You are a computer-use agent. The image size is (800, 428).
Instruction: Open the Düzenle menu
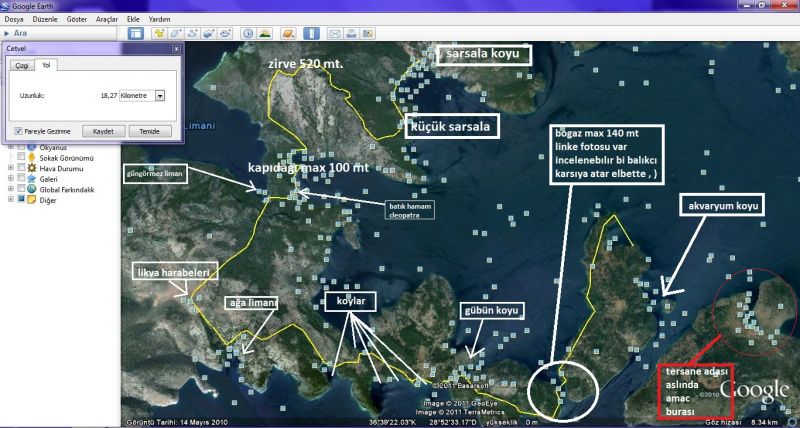46,19
